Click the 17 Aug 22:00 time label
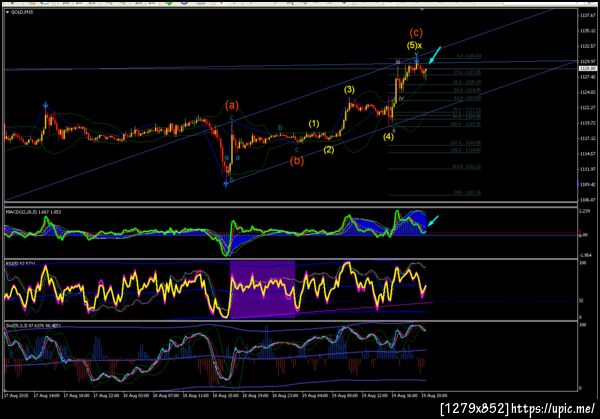Screen dimensions: 600x419 coord(106,396)
